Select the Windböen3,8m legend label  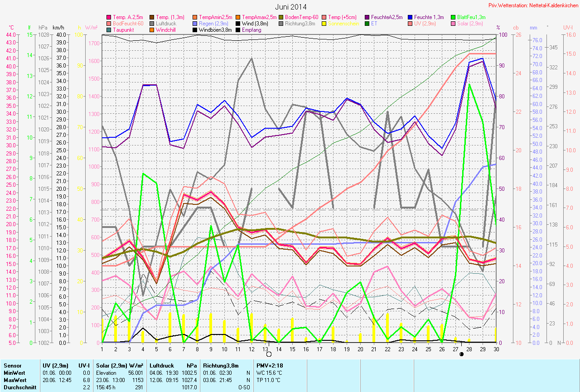click(x=215, y=30)
